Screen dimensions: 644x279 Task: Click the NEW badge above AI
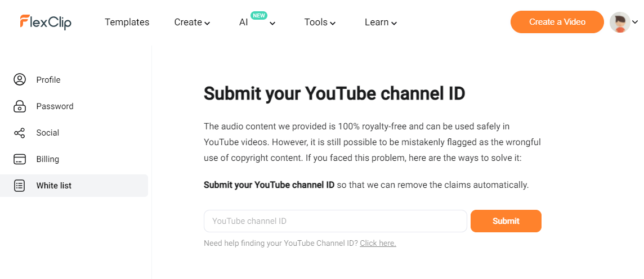(259, 16)
